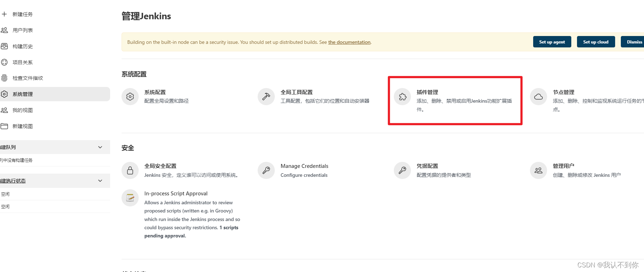Click the key icon for 凭据配置
This screenshot has width=644, height=272.
402,170
